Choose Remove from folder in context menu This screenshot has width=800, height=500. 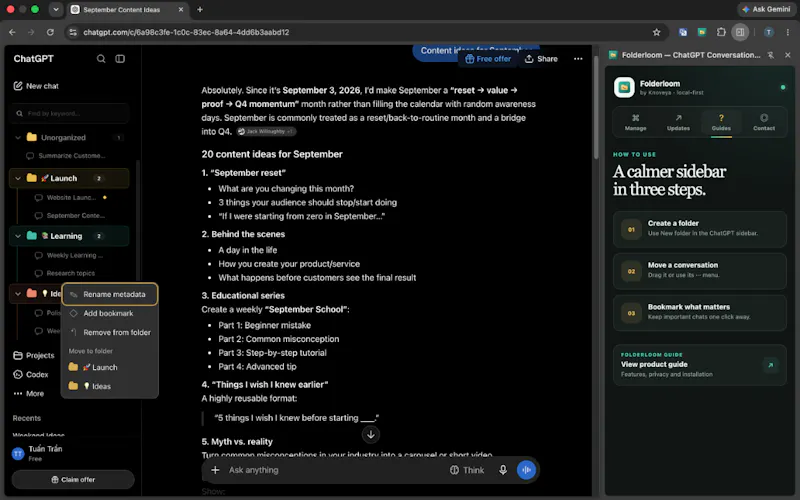(x=109, y=332)
